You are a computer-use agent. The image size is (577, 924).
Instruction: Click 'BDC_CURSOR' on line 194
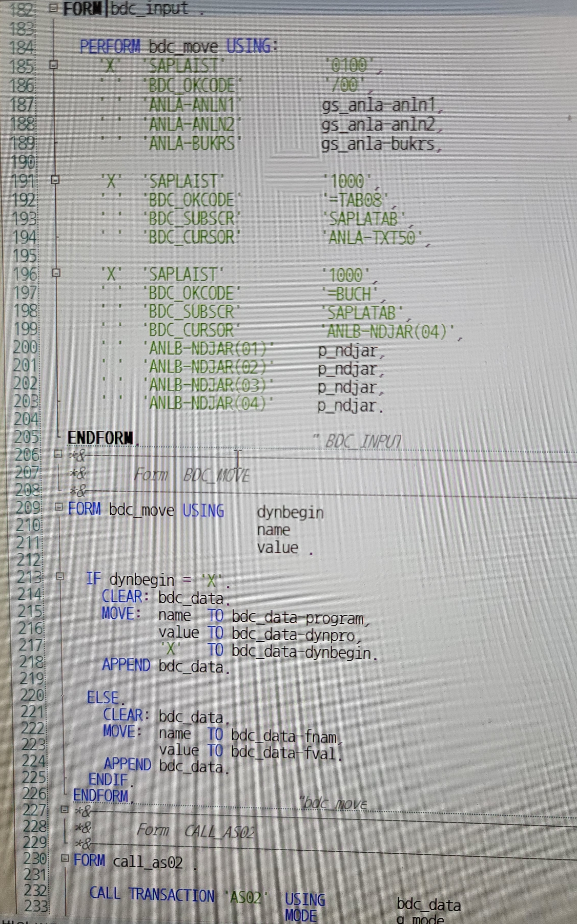[x=192, y=237]
